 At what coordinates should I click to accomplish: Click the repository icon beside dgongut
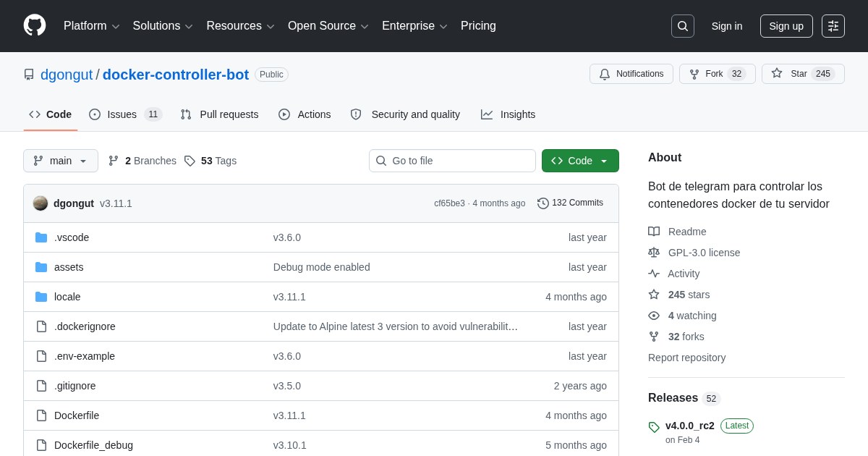29,75
